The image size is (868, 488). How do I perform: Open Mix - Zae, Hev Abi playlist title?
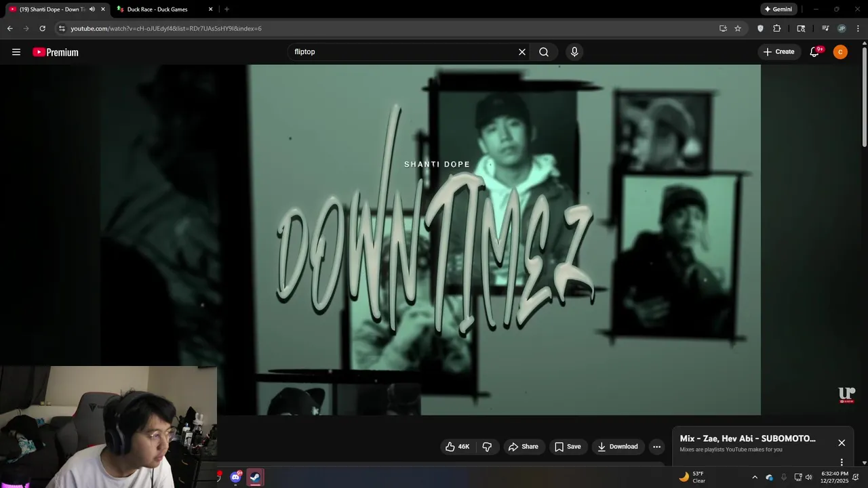coord(747,439)
